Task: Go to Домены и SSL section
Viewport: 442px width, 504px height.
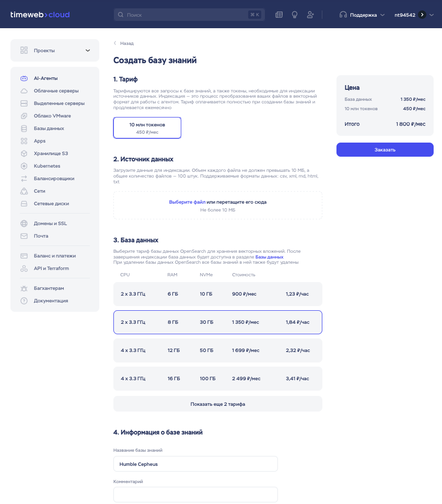Action: (50, 224)
